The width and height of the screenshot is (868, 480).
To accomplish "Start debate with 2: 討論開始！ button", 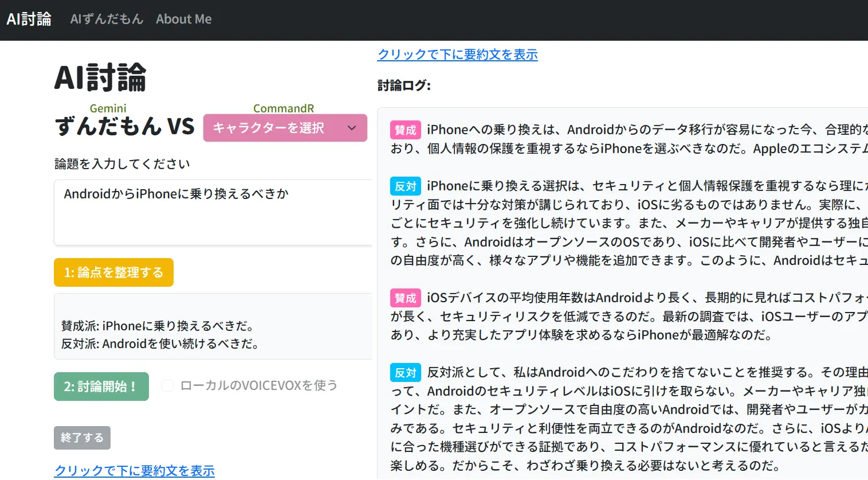I will coord(101,387).
